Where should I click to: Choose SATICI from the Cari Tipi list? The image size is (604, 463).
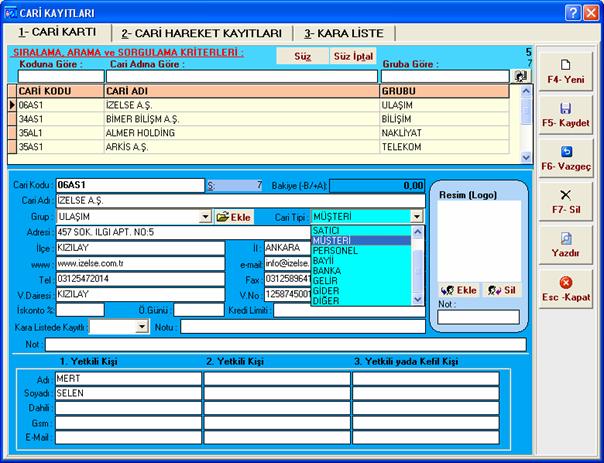coord(361,230)
